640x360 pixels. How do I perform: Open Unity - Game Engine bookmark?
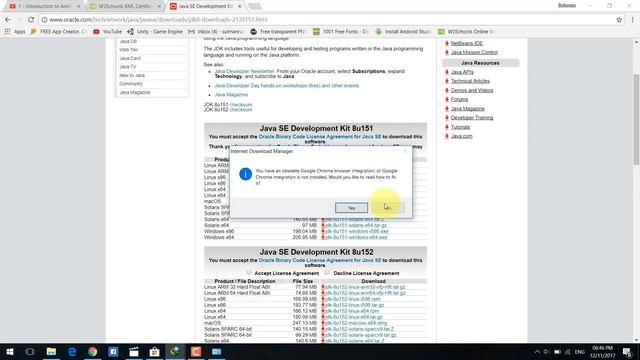click(x=155, y=31)
